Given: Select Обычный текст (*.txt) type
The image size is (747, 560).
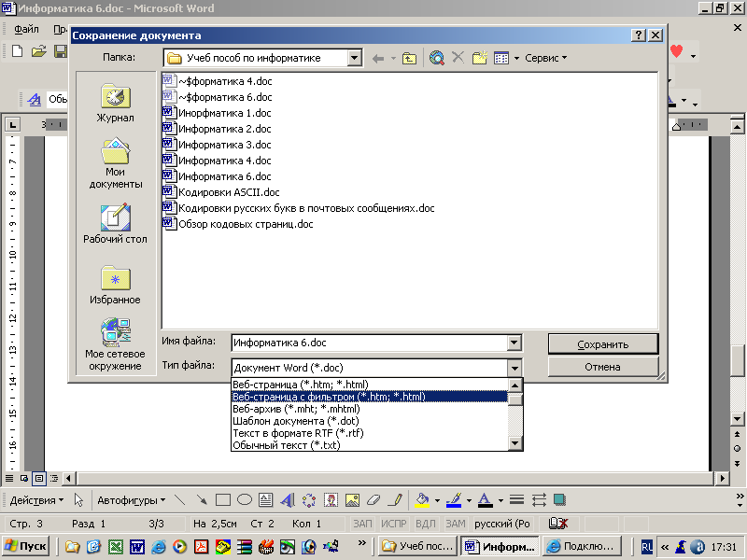Looking at the screenshot, I should (x=369, y=445).
